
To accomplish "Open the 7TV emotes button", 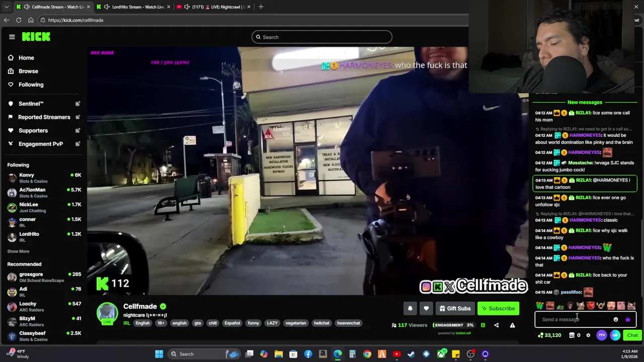I will pyautogui.click(x=602, y=335).
